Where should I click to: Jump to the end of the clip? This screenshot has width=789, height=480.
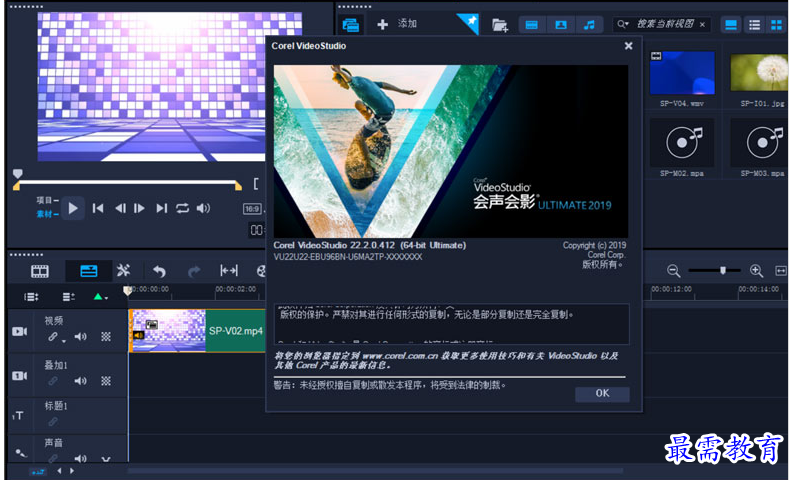162,208
